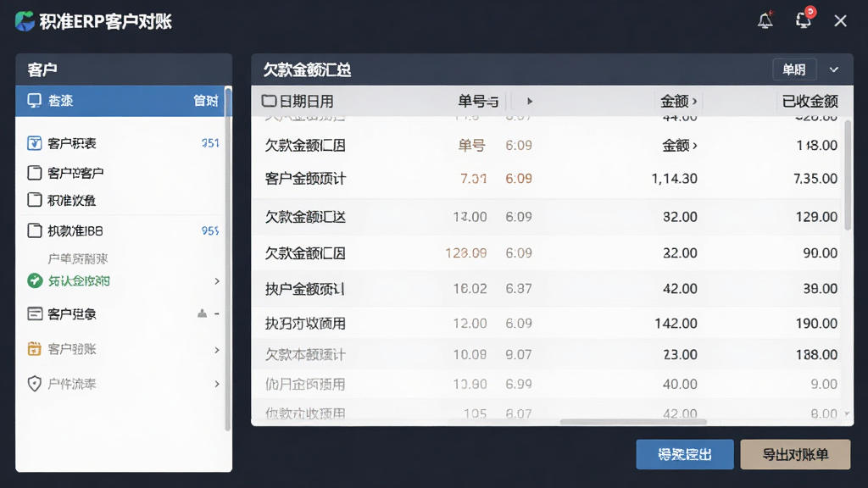Expand the 户件流率 sidebar item
The height and width of the screenshot is (488, 868).
[216, 384]
